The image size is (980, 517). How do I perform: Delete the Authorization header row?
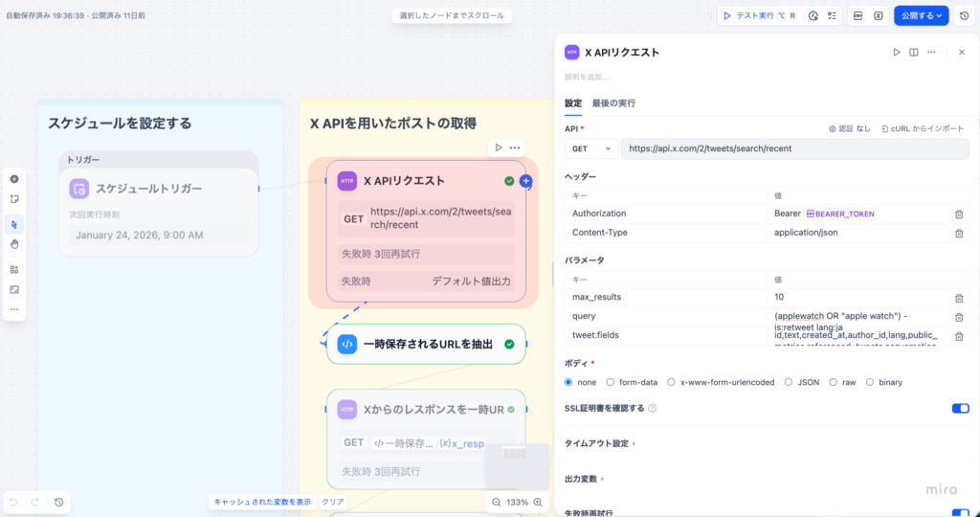coord(959,214)
